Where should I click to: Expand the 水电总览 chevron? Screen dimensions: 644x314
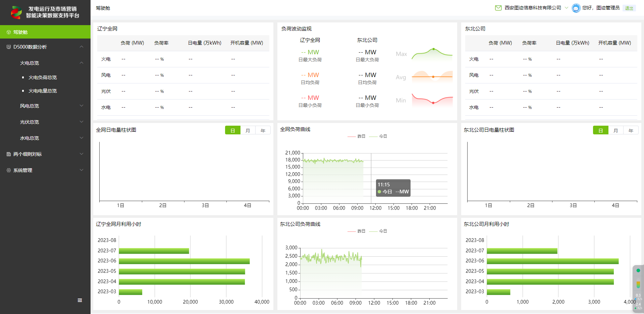coord(82,138)
